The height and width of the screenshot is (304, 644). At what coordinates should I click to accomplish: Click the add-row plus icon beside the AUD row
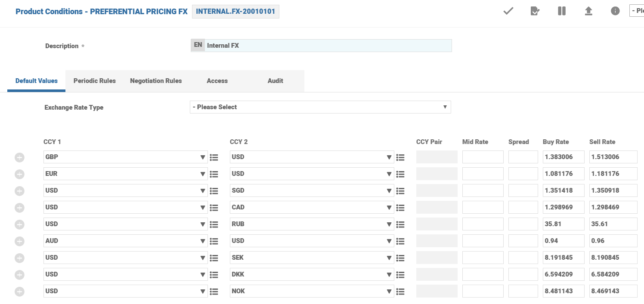[19, 241]
